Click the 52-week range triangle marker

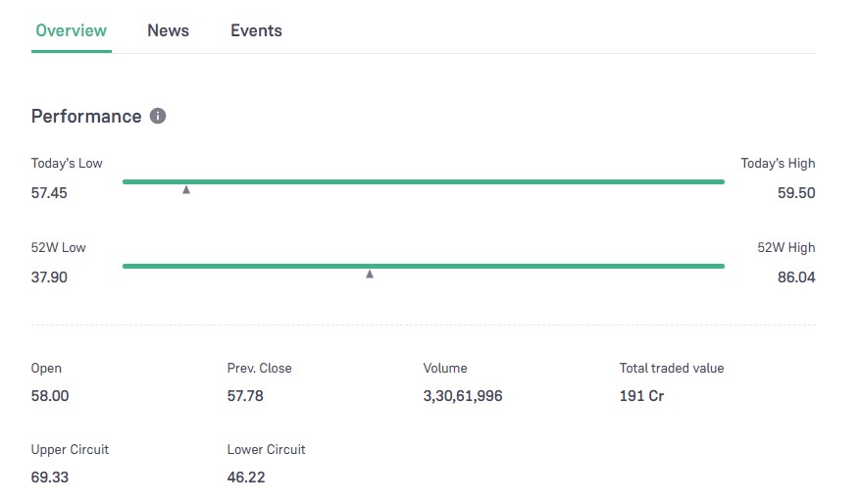pyautogui.click(x=370, y=274)
